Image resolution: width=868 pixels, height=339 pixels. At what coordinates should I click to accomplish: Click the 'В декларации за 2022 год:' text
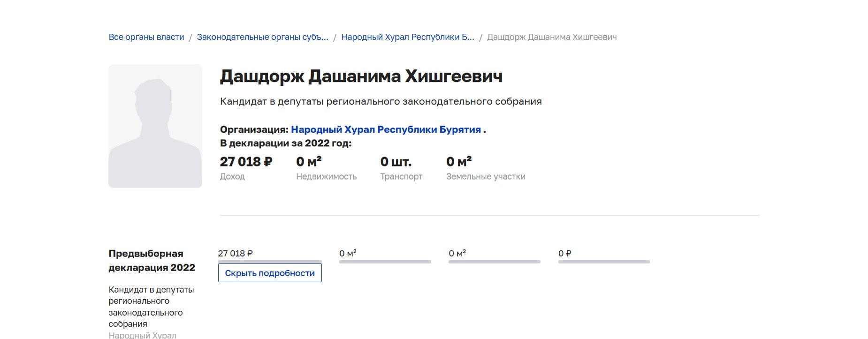[x=286, y=143]
